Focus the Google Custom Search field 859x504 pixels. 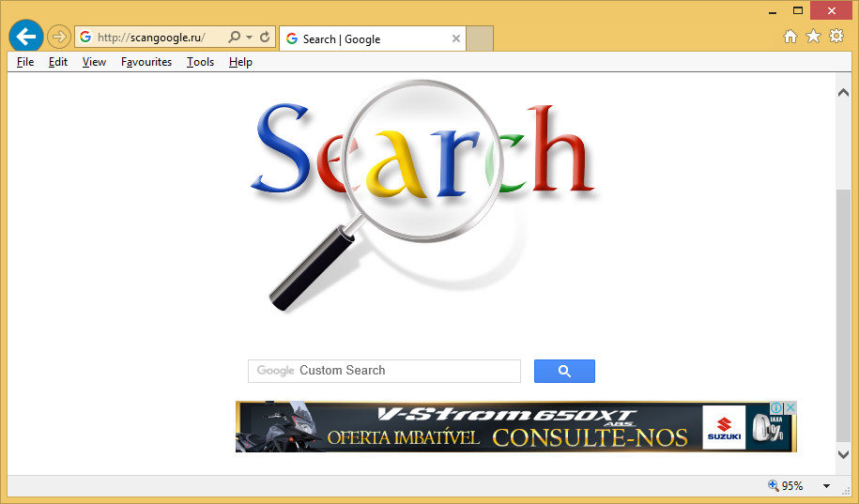coord(384,371)
